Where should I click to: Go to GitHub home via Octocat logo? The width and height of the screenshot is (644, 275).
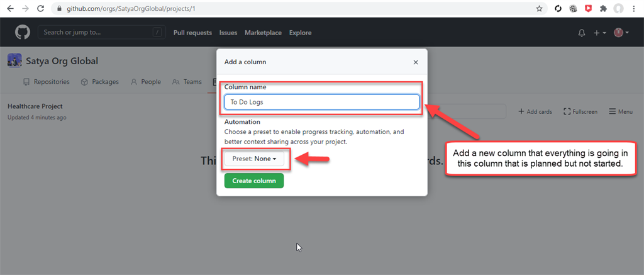click(23, 33)
